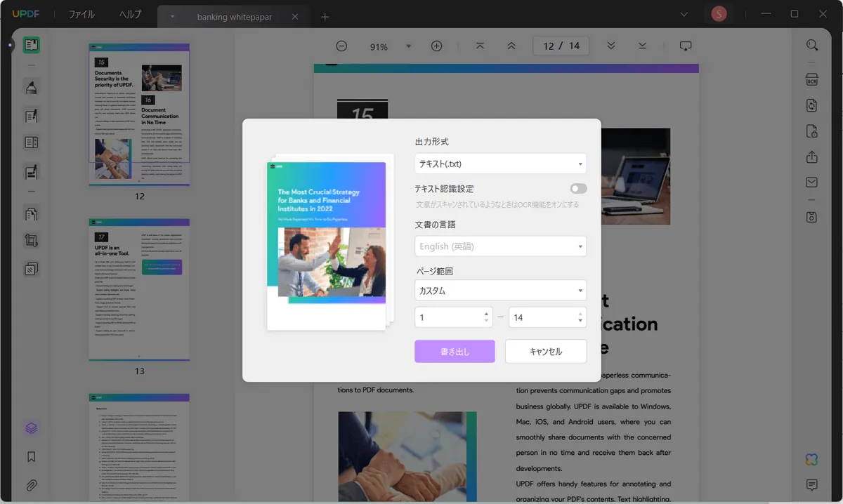Expand the open-tabs chevron in title bar
The height and width of the screenshot is (504, 843).
pos(684,14)
